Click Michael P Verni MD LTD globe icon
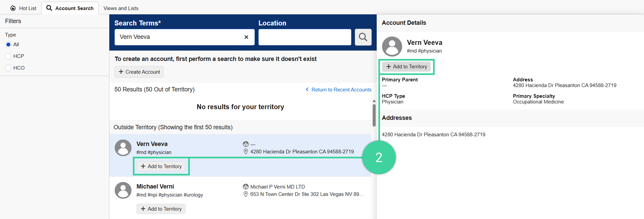Screen dimensions: 644x219 point(246,187)
